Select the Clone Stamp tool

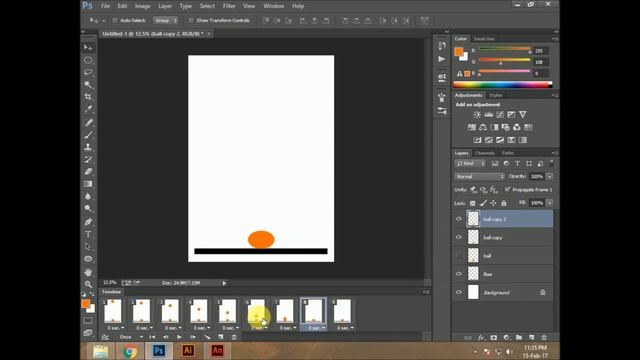88,147
